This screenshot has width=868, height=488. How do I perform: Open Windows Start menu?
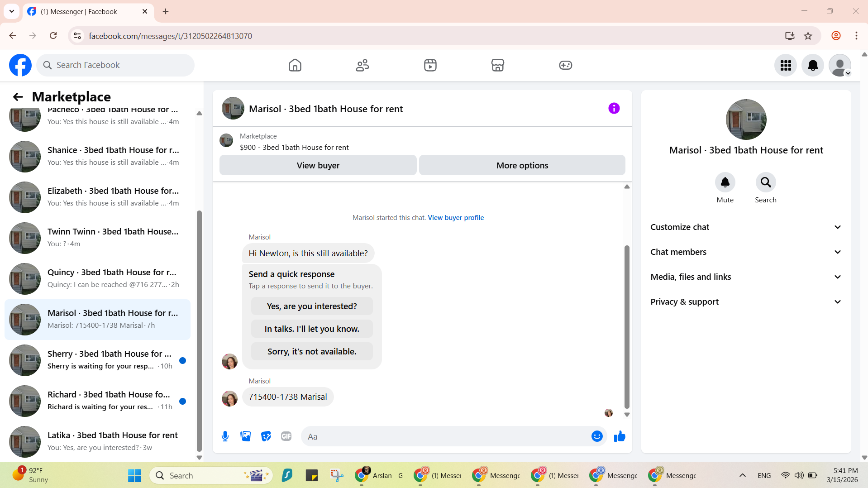[134, 476]
